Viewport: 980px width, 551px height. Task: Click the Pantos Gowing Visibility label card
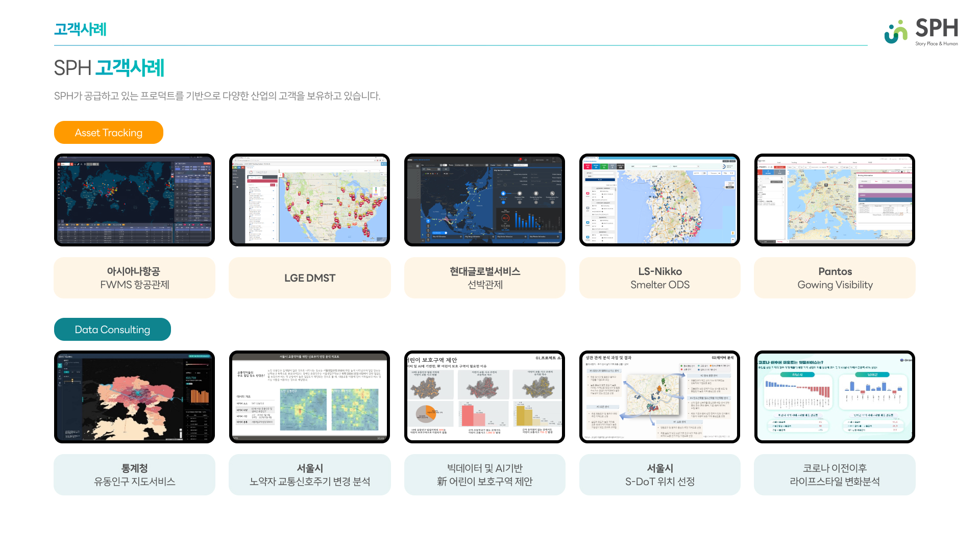(835, 278)
